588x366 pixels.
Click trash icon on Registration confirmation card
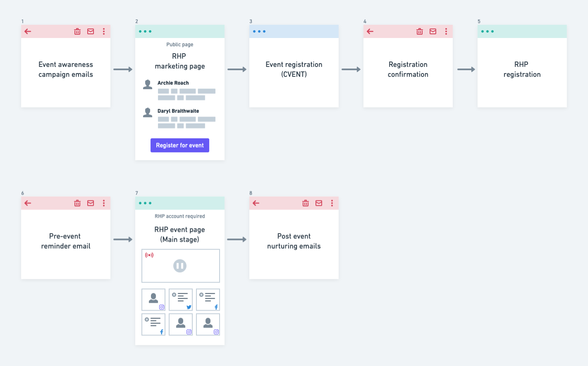[420, 31]
